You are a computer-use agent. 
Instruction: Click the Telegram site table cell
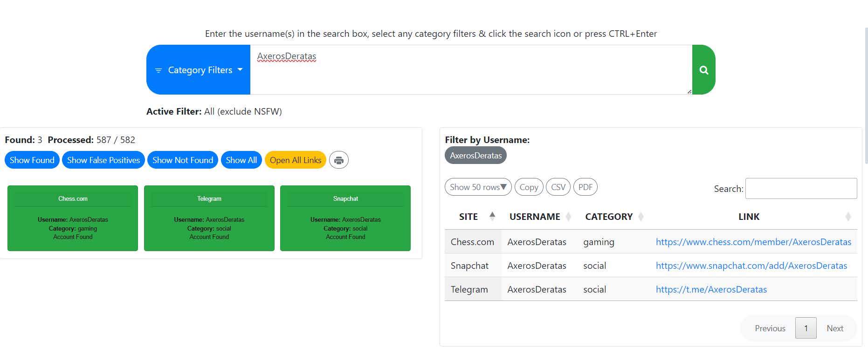click(x=473, y=289)
